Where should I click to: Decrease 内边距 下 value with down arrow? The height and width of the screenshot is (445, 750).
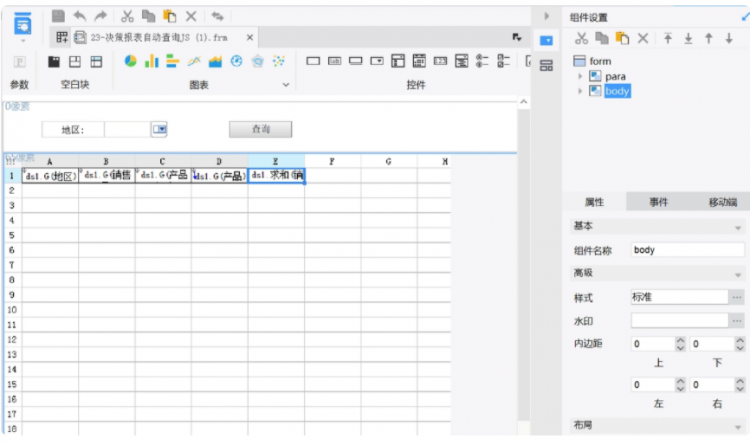740,348
